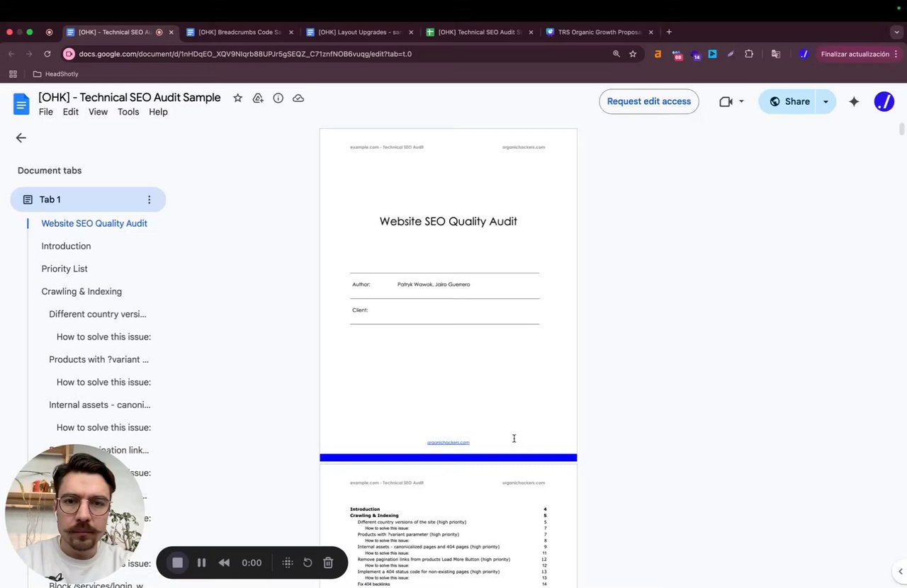Jump to Introduction in the outline sidebar
907x588 pixels.
tap(66, 246)
